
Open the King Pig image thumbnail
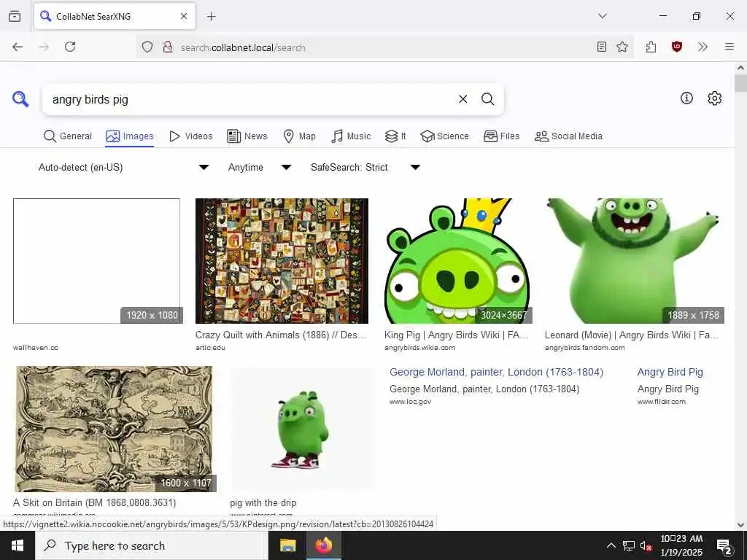457,261
